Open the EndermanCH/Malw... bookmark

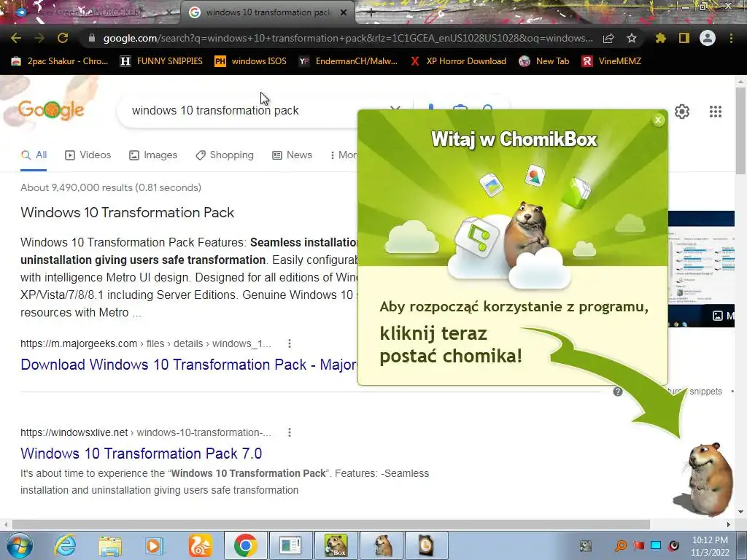click(x=348, y=61)
